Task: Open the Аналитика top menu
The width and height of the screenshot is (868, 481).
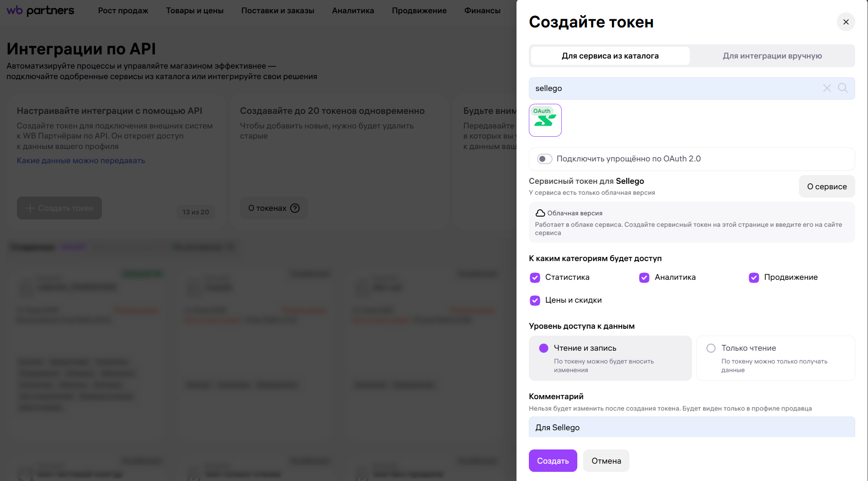Action: 353,11
